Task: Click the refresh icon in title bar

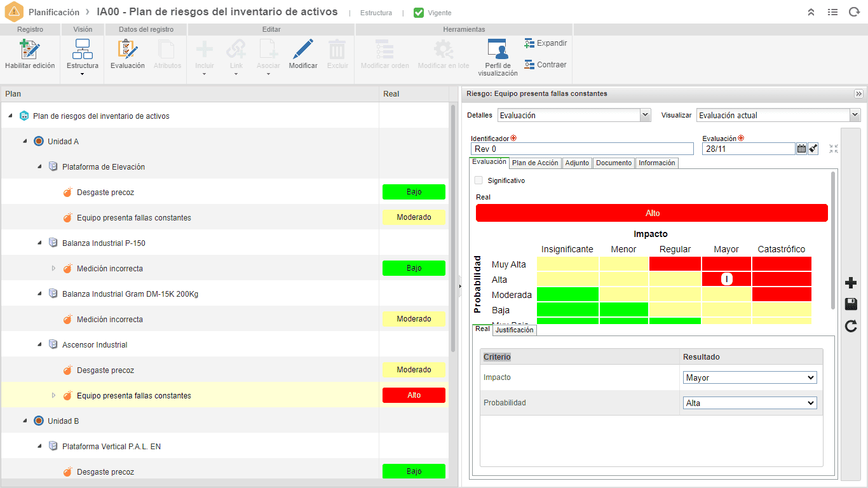Action: [x=854, y=12]
